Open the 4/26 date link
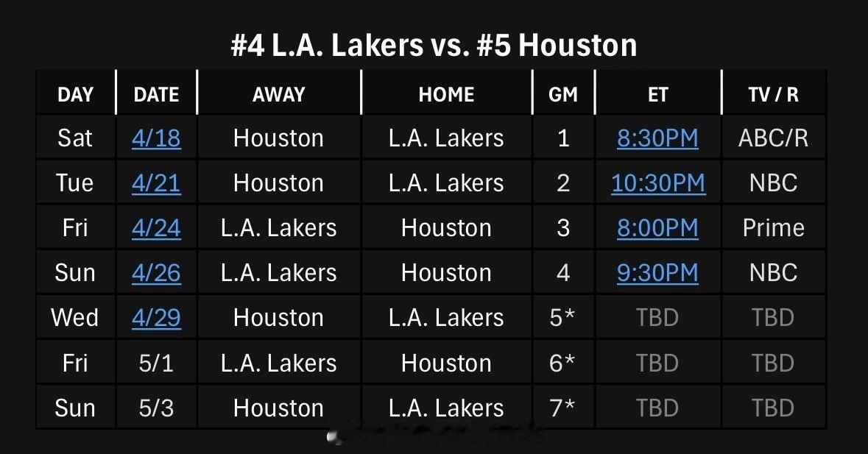This screenshot has width=868, height=454. [x=156, y=273]
